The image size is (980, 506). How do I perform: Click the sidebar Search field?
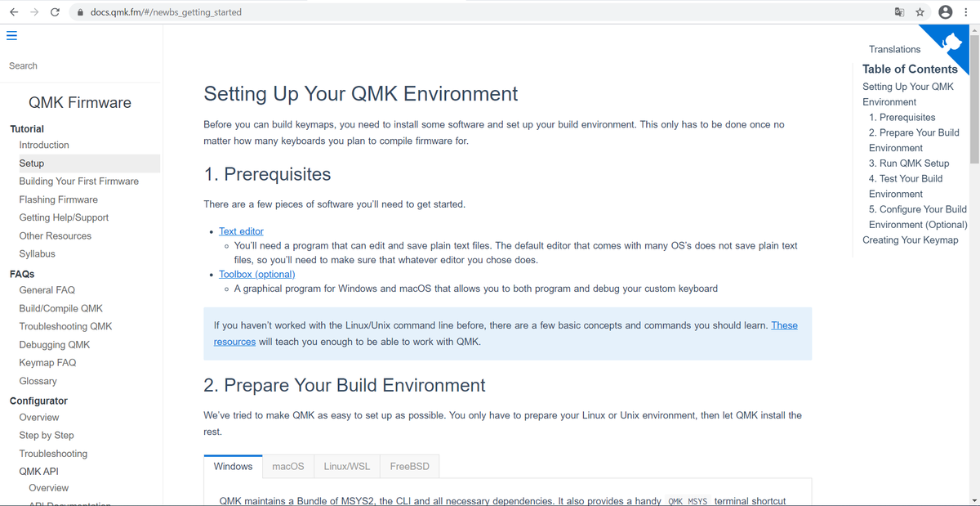coord(80,65)
